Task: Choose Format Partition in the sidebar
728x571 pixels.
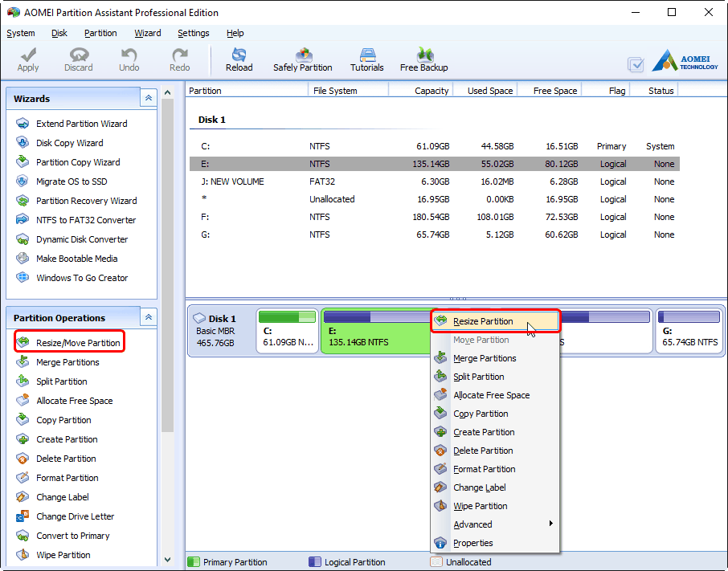Action: click(57, 478)
